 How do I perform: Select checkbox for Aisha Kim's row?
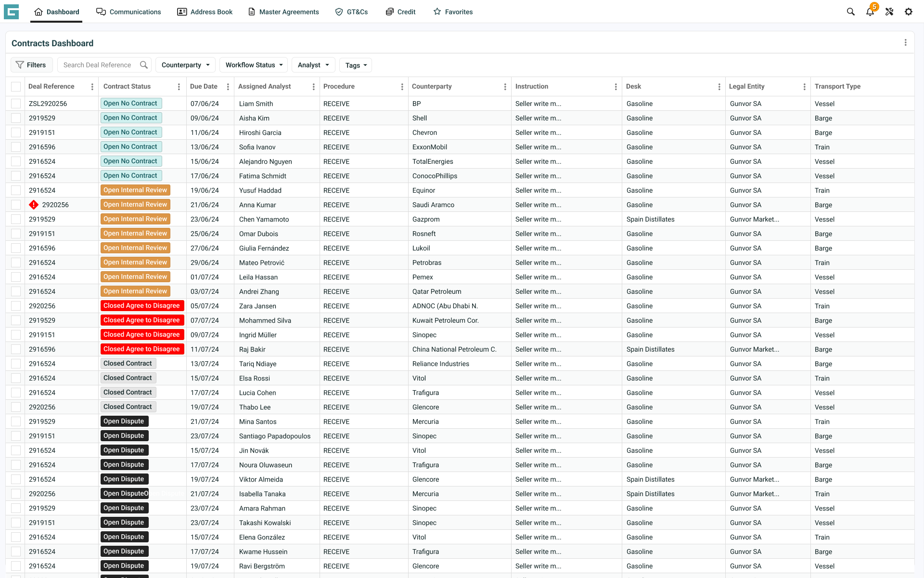coord(16,118)
